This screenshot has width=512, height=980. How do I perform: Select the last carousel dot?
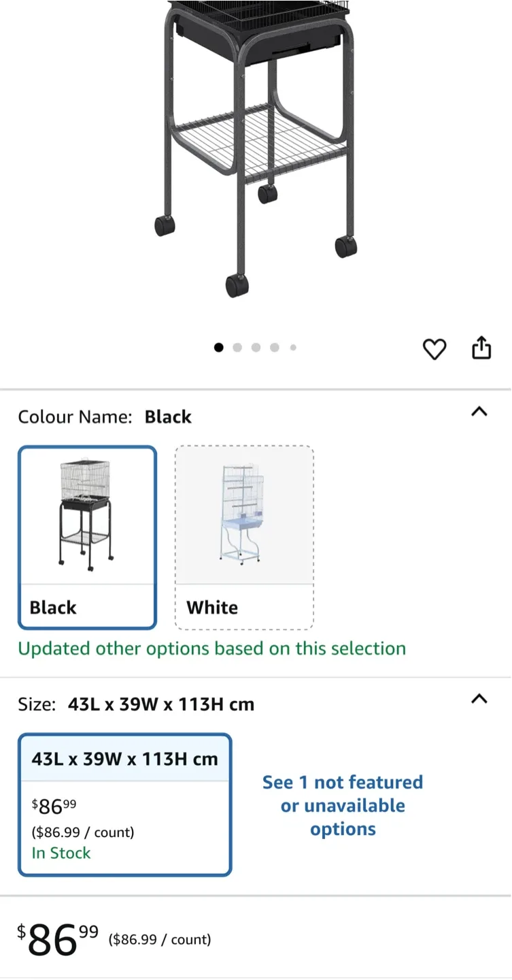point(292,347)
